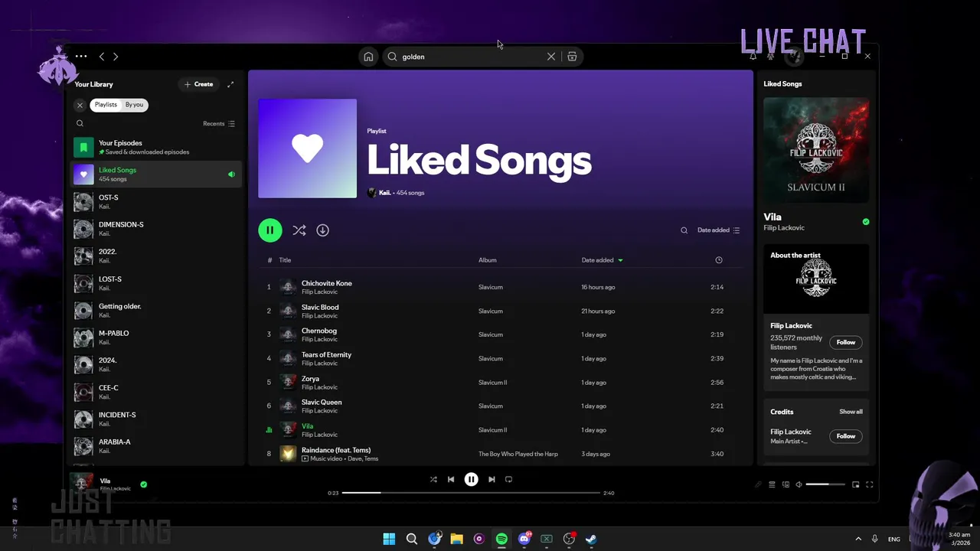This screenshot has height=551, width=980.
Task: Open the Queue panel icon
Action: (x=772, y=484)
